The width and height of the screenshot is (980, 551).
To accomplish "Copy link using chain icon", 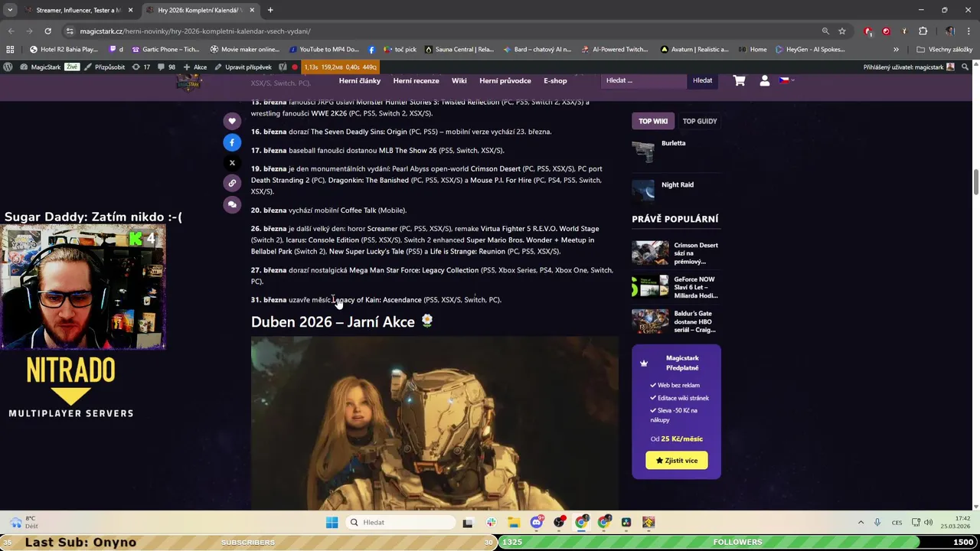I will pos(232,183).
